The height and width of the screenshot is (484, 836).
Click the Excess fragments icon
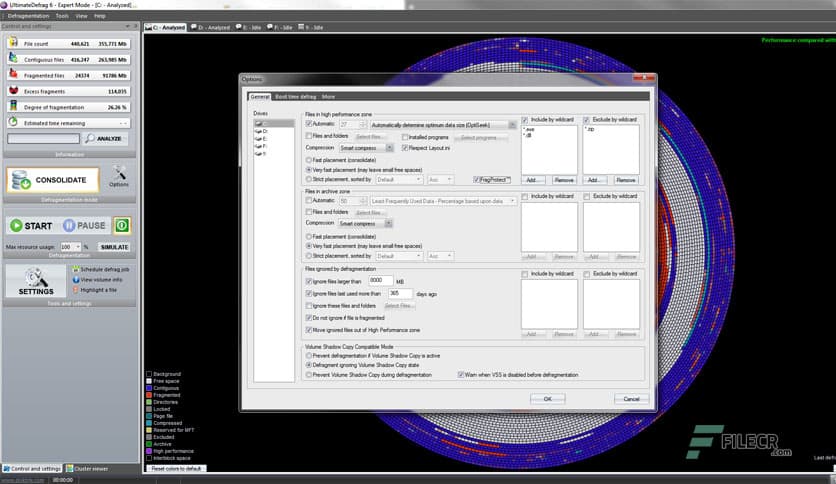pyautogui.click(x=13, y=91)
